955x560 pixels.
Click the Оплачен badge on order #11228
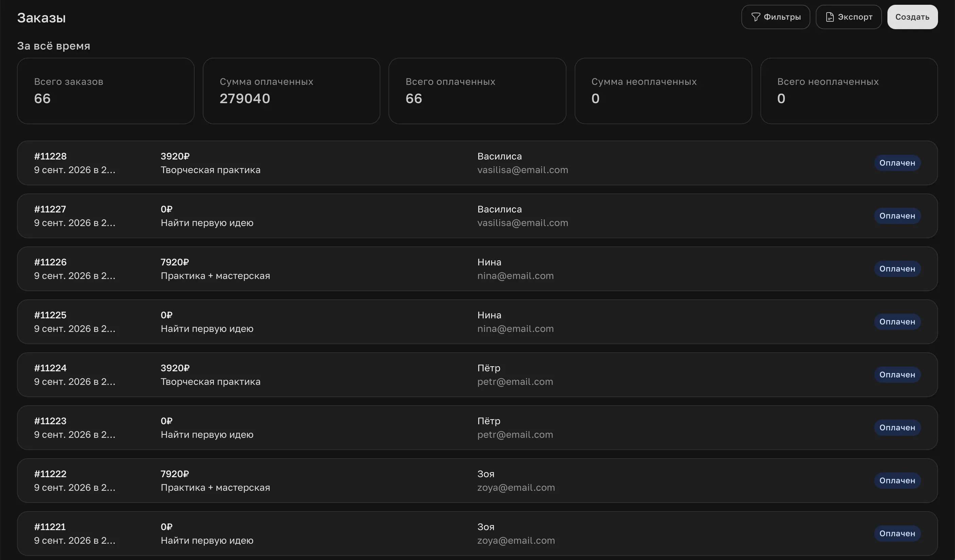[897, 163]
